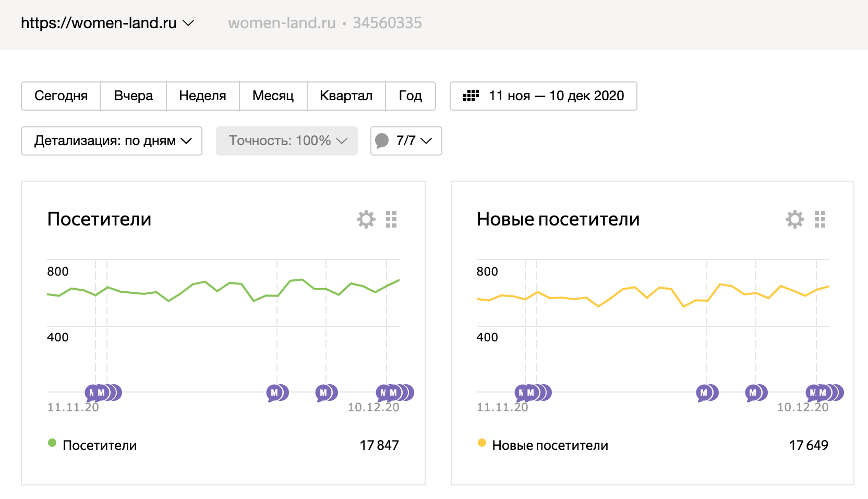This screenshot has height=499, width=868.
Task: Click annotation marker at start of Посетители chart
Action: [92, 393]
